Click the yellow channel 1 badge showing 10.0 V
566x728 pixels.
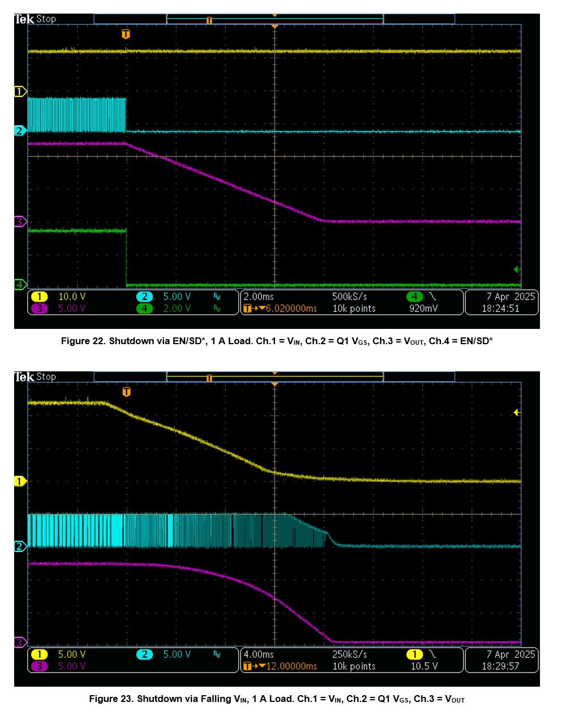point(39,297)
